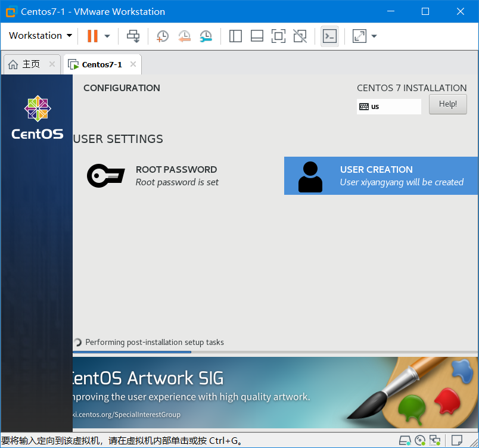
Task: Click the hard disk status bar icon
Action: (x=405, y=440)
